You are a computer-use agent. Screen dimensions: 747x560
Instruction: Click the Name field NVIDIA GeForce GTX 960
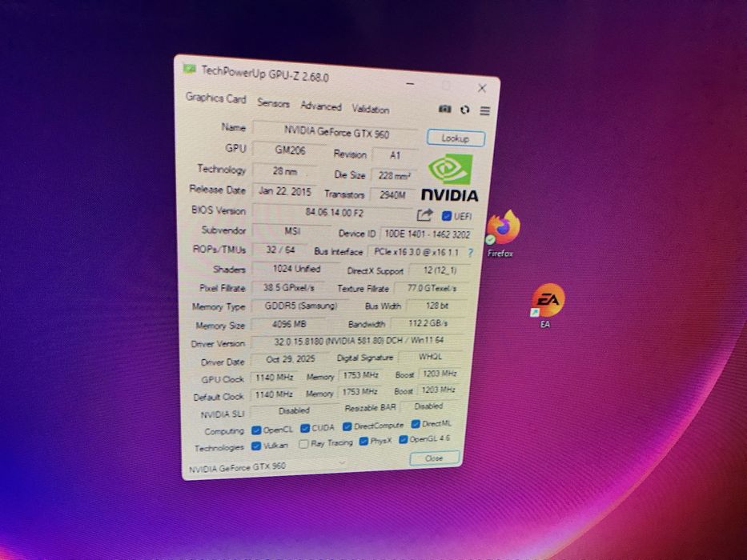tap(335, 131)
